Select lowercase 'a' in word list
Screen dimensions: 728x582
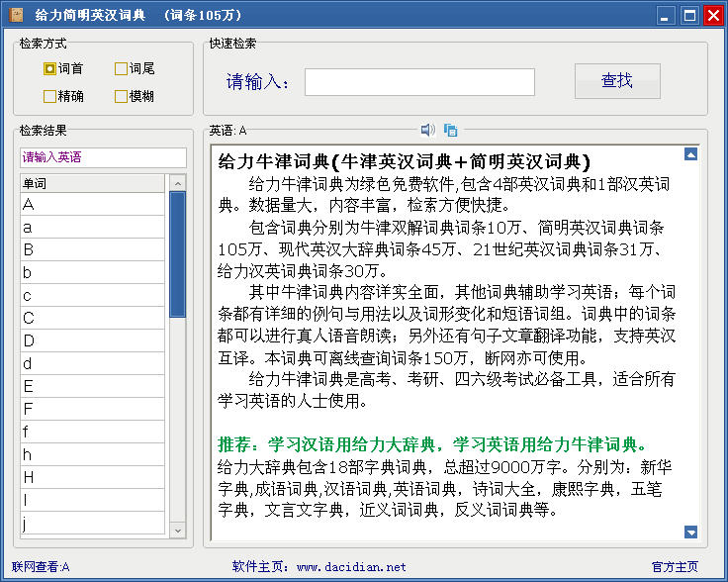click(x=92, y=227)
